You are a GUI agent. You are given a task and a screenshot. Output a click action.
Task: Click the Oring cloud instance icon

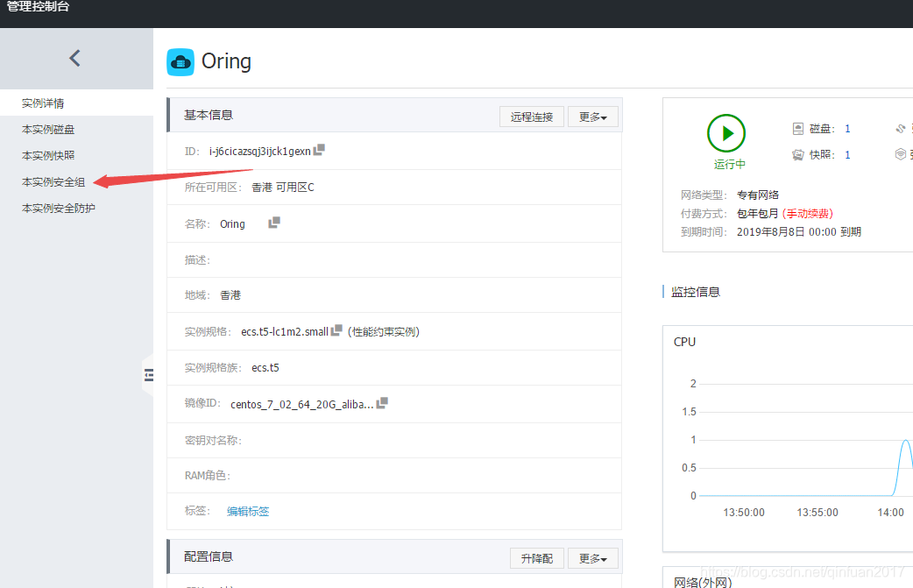click(x=180, y=61)
